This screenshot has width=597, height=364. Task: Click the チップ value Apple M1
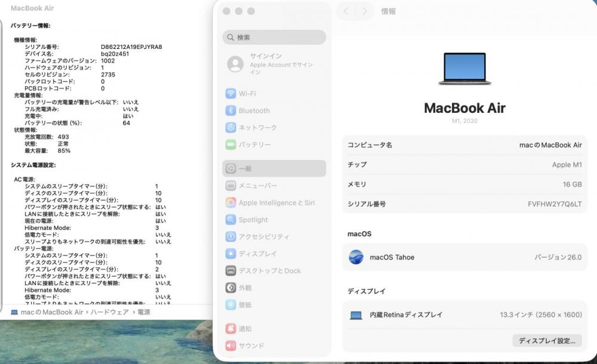coord(567,165)
